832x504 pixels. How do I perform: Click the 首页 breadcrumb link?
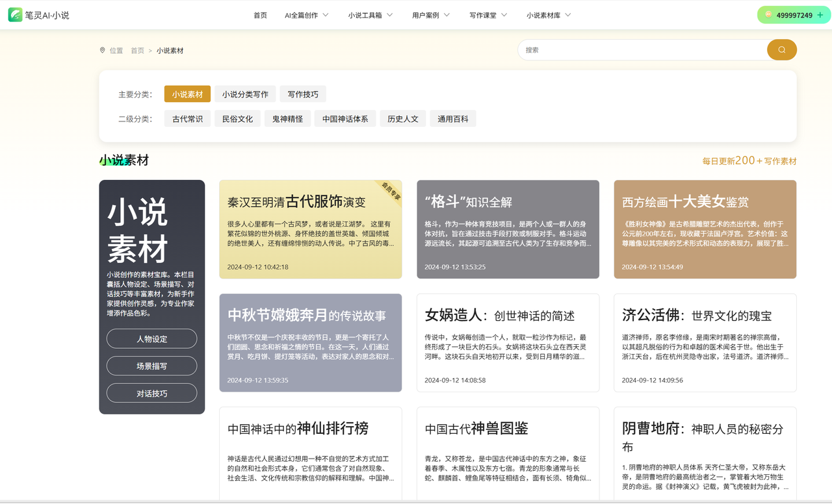(137, 51)
